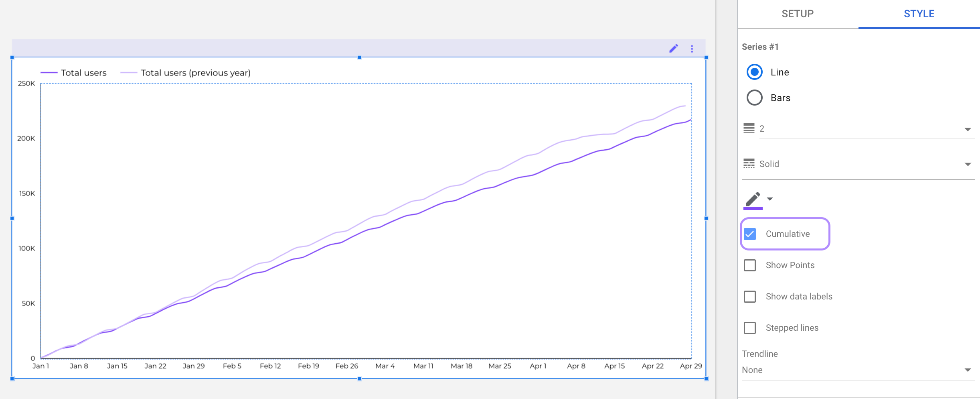The image size is (980, 399).
Task: Click the line weight icon
Action: coord(749,128)
